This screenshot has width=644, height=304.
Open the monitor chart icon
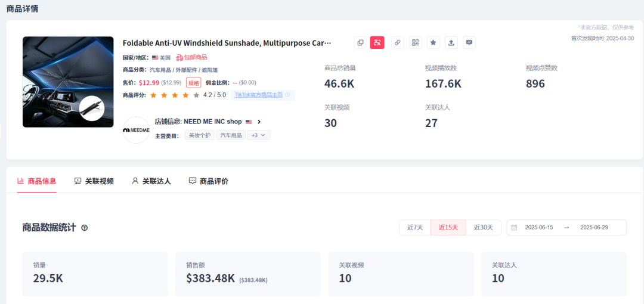tap(469, 43)
